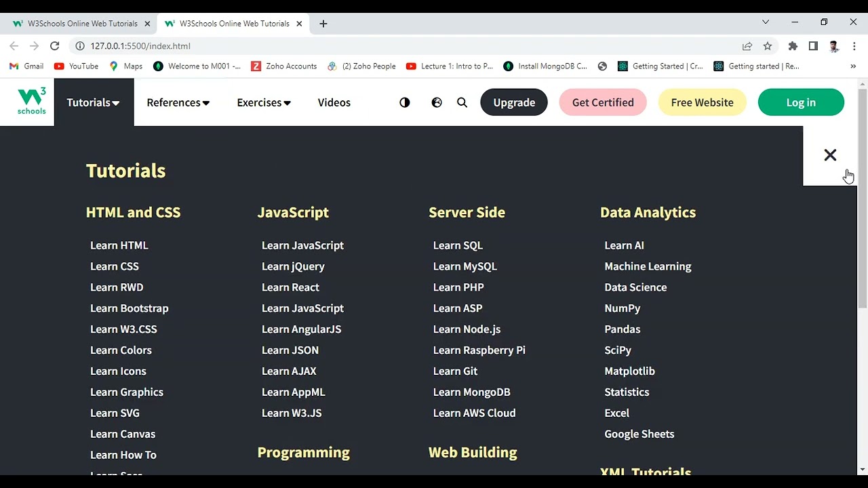This screenshot has width=868, height=488.
Task: Open Learn PHP tutorial
Action: click(x=458, y=287)
